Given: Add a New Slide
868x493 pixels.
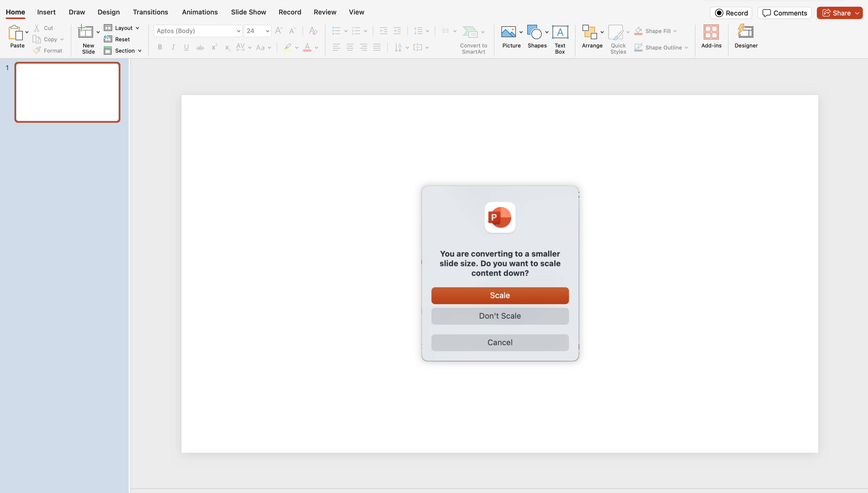Looking at the screenshot, I should 85,32.
